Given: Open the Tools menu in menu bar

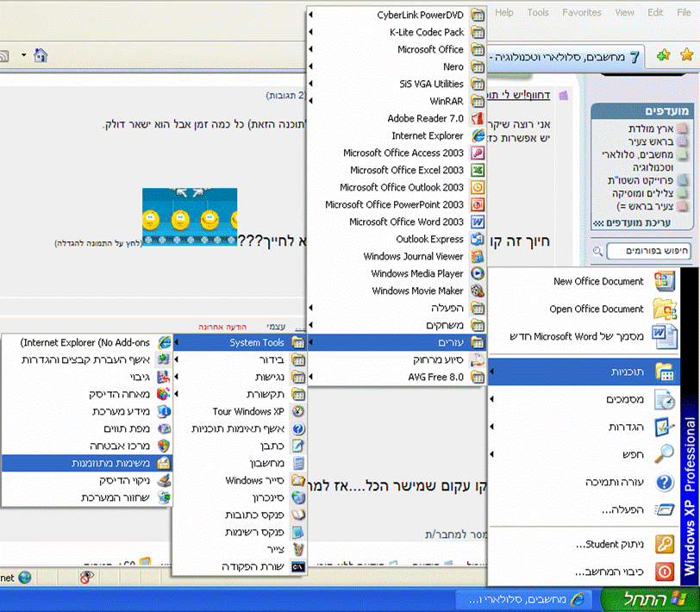Looking at the screenshot, I should click(538, 12).
